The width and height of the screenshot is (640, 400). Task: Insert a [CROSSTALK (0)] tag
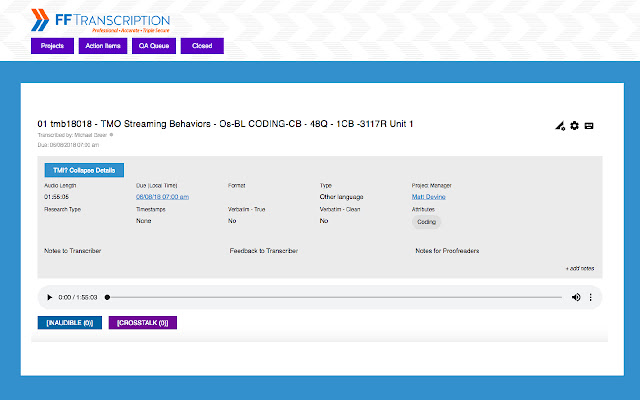coord(142,323)
